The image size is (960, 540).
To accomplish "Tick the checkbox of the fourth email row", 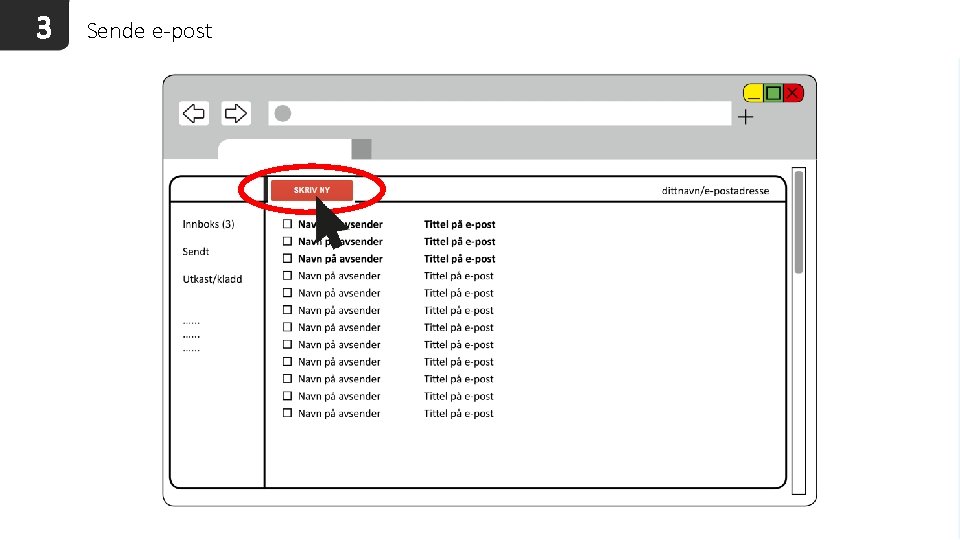I will (x=287, y=276).
